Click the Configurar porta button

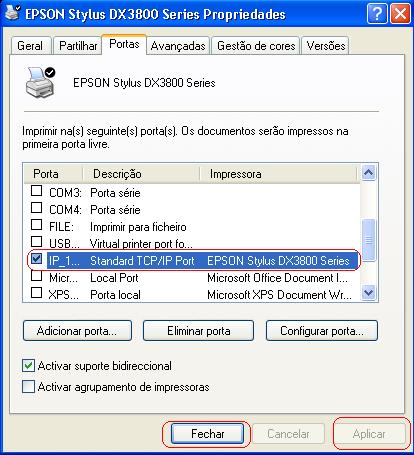(x=322, y=331)
